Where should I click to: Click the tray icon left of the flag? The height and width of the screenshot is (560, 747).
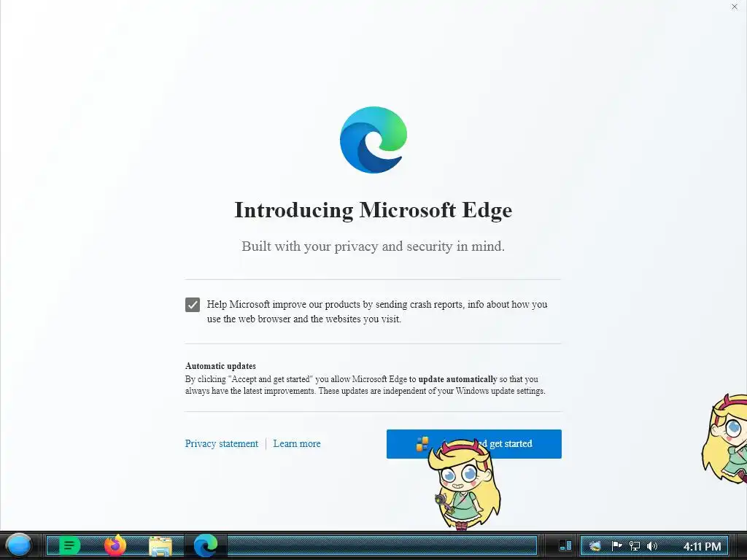(595, 546)
